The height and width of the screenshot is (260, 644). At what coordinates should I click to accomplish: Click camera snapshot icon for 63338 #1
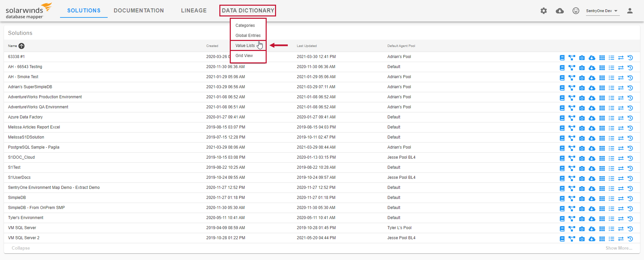[x=582, y=58]
